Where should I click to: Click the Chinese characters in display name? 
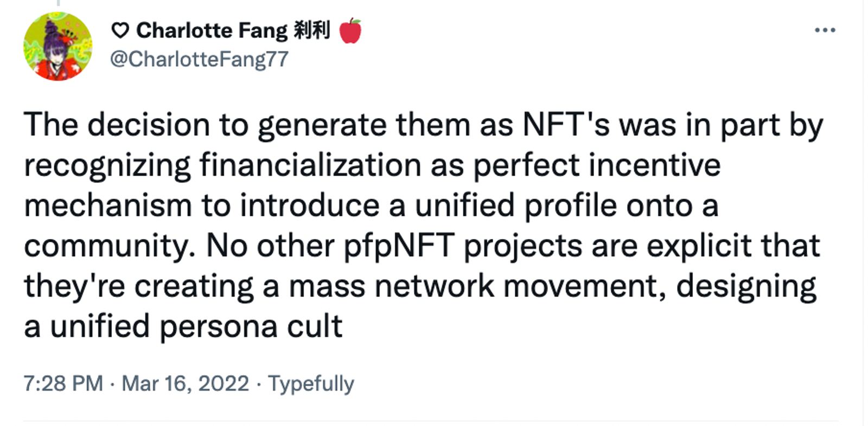pyautogui.click(x=311, y=30)
